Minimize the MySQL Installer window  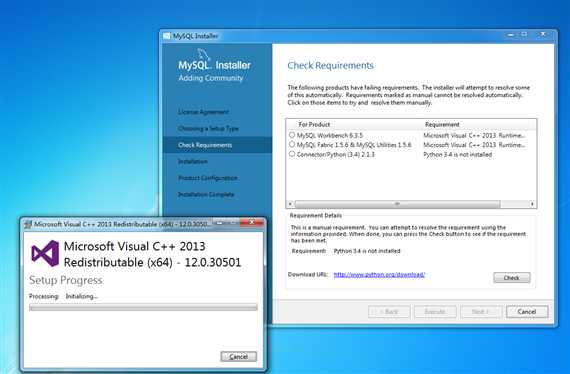tap(511, 35)
